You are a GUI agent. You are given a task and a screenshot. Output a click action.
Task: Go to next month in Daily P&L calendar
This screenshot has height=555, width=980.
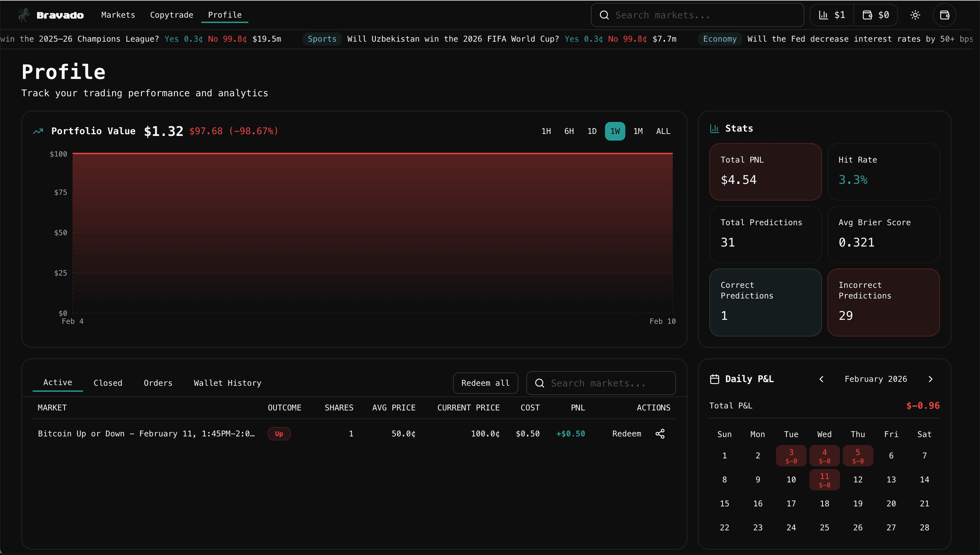(x=930, y=379)
